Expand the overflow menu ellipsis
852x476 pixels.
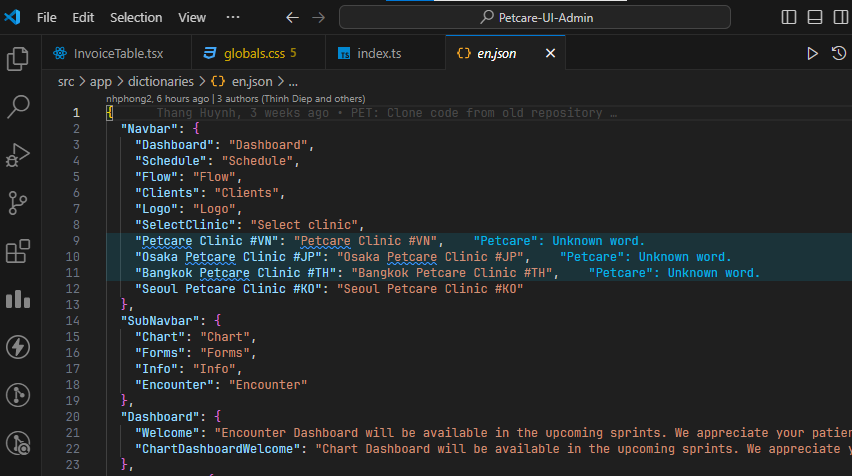(x=233, y=17)
